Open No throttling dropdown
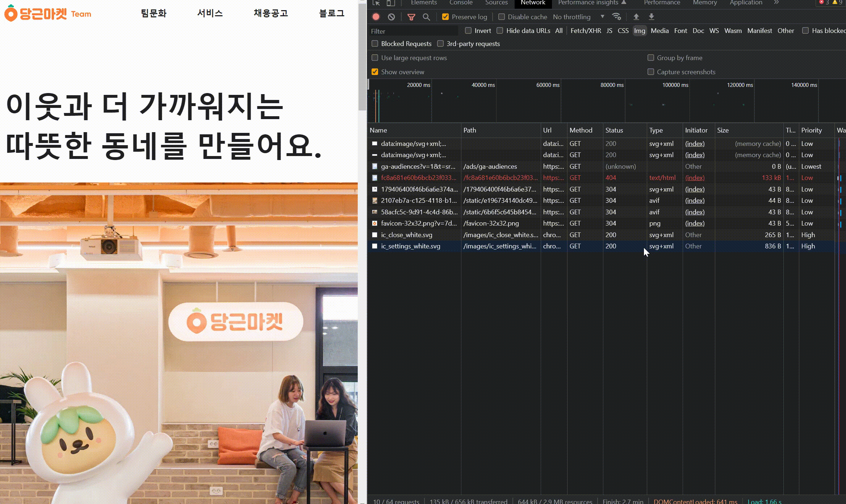The width and height of the screenshot is (846, 504). 578,17
